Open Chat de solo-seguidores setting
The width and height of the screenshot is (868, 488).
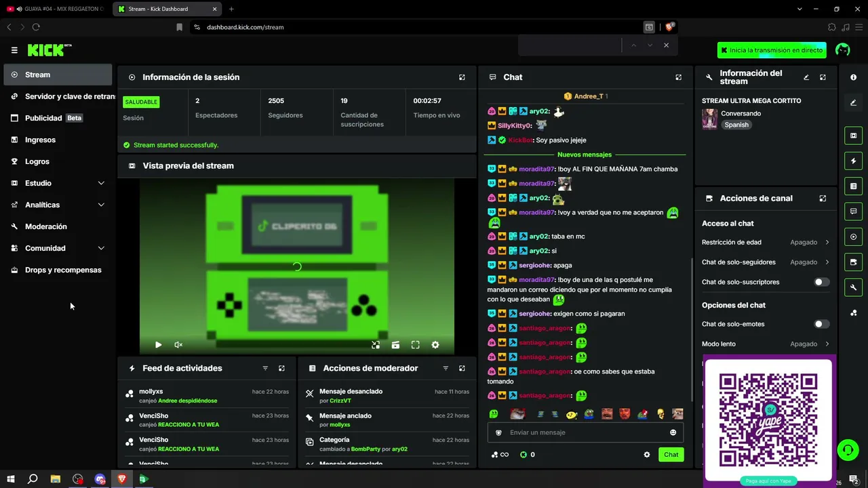766,262
